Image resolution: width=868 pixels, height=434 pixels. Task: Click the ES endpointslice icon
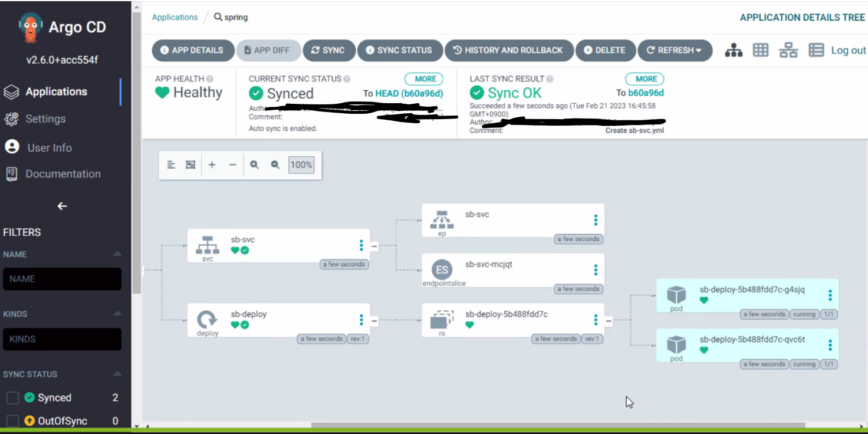(x=442, y=270)
